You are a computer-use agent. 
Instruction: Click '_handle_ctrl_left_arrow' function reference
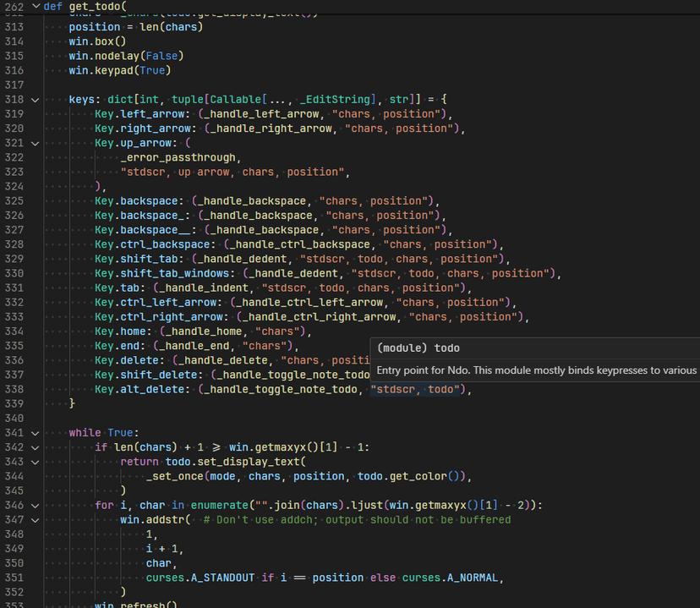(309, 302)
